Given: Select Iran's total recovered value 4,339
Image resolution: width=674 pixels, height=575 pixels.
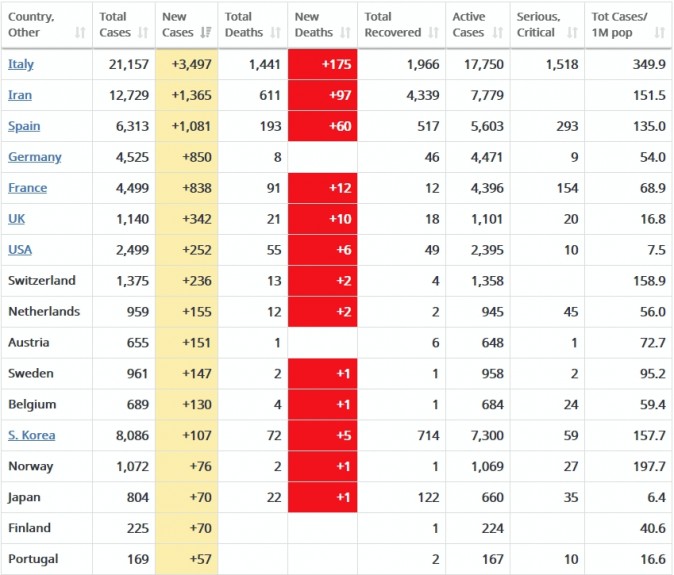Looking at the screenshot, I should (423, 95).
